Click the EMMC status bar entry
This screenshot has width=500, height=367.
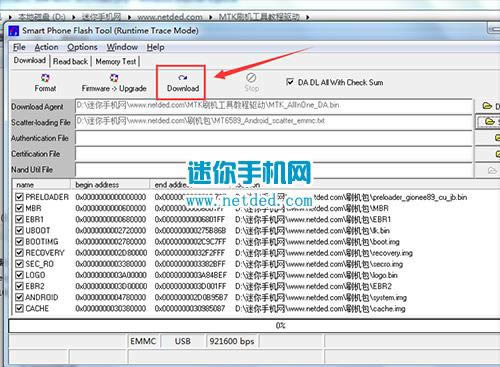tap(143, 341)
